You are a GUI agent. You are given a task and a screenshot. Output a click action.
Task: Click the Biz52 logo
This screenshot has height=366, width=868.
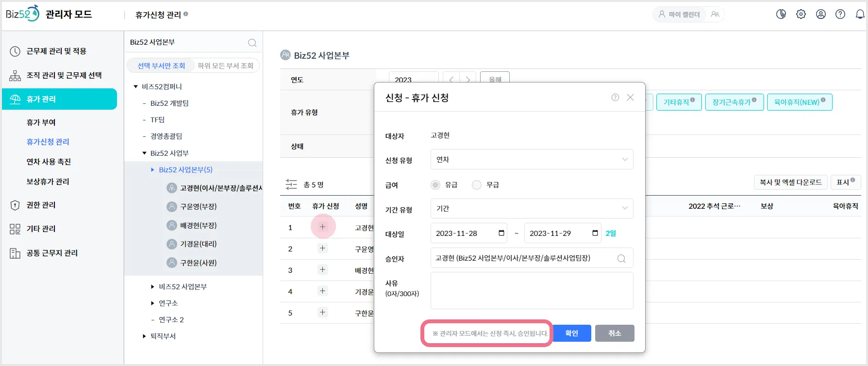point(22,14)
